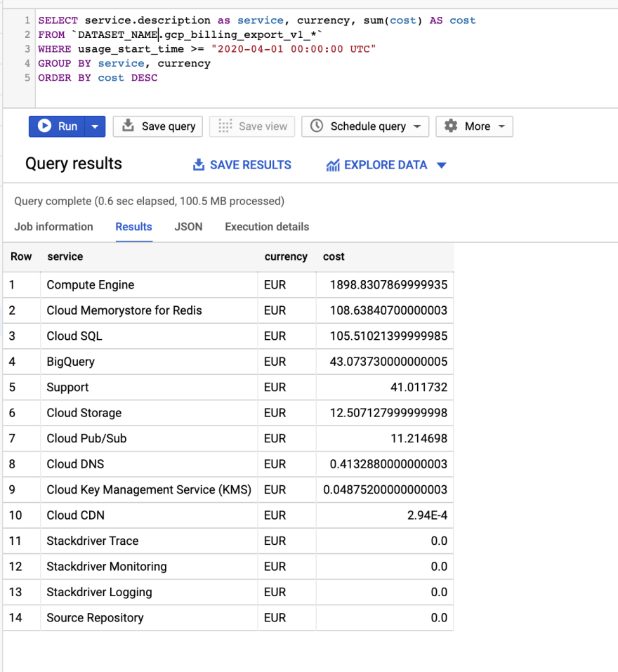618x672 pixels.
Task: Switch to Job information tab
Action: (x=53, y=227)
